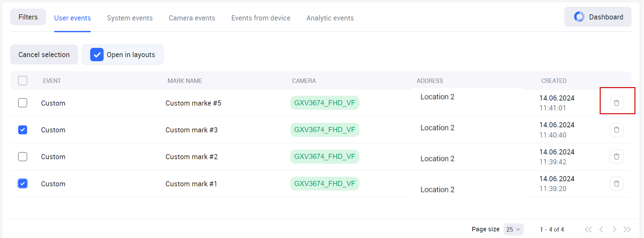Image resolution: width=644 pixels, height=238 pixels.
Task: Select the Custom mark #2 row checkbox
Action: click(23, 157)
